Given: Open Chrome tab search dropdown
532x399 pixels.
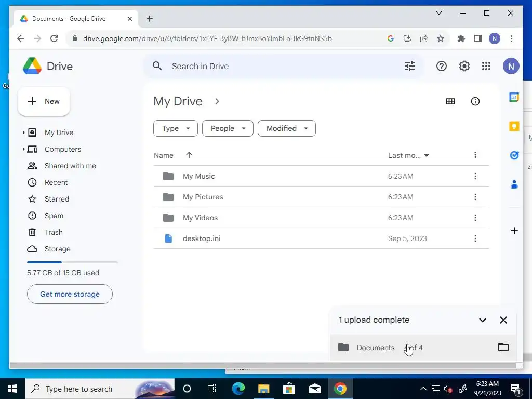Looking at the screenshot, I should click(x=438, y=13).
